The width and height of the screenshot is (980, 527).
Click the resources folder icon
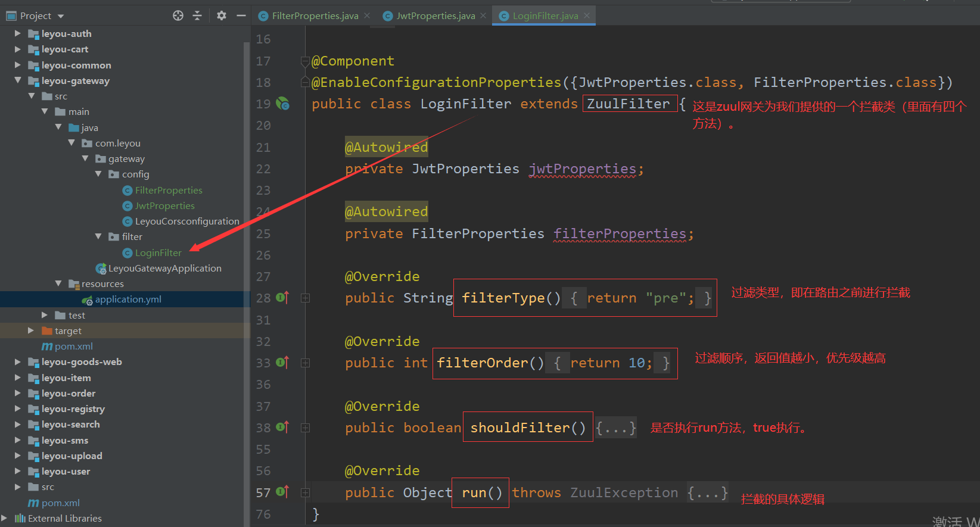74,284
